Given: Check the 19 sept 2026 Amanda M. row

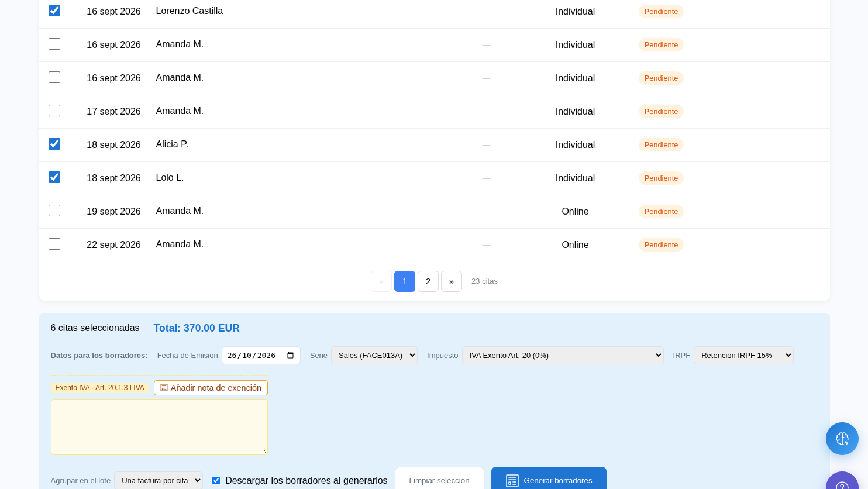Looking at the screenshot, I should pos(54,211).
